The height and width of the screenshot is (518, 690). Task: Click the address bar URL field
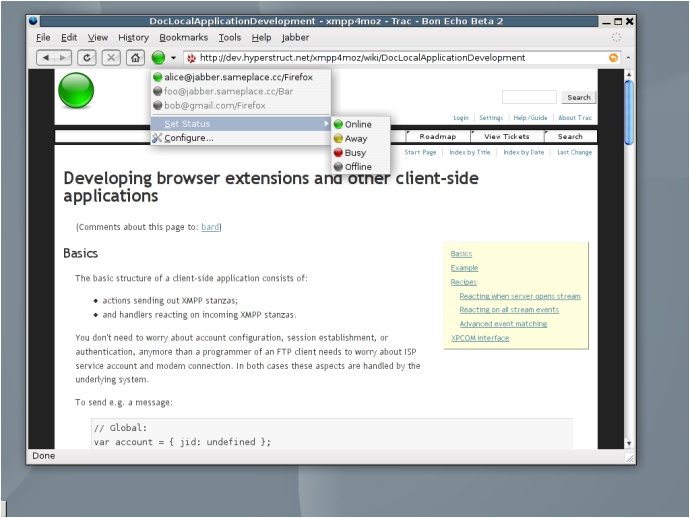click(x=401, y=58)
